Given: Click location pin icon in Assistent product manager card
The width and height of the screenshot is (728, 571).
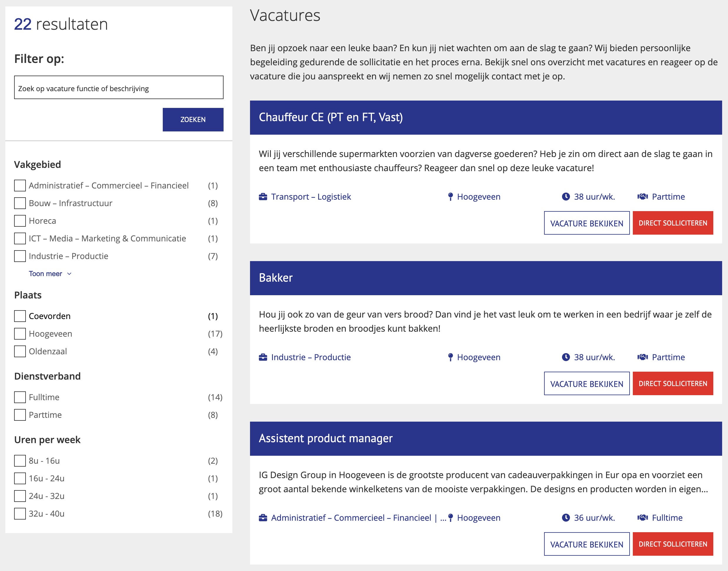Looking at the screenshot, I should coord(450,517).
